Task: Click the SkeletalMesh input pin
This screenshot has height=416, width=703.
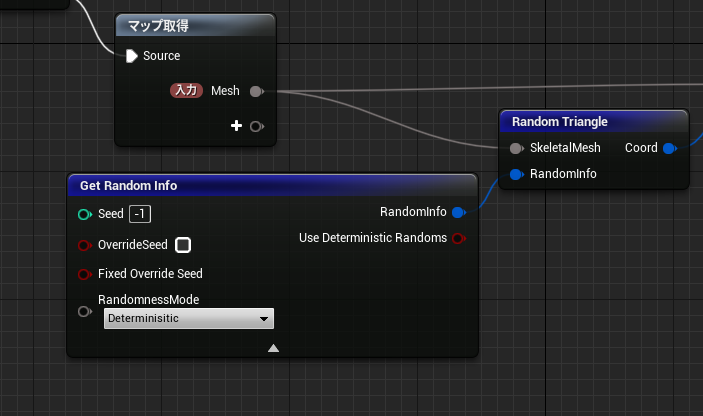Action: (516, 148)
